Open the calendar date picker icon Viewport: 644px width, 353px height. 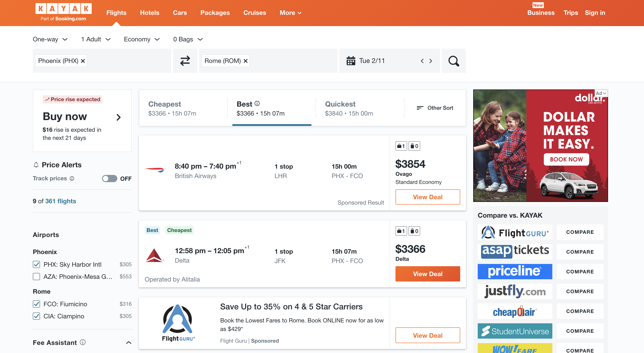click(x=351, y=61)
